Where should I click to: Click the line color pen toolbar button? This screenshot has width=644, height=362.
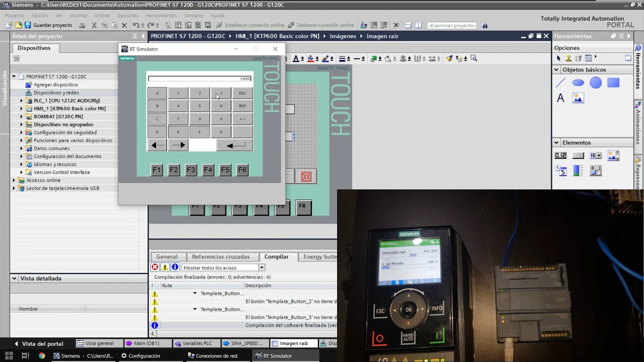(x=327, y=58)
